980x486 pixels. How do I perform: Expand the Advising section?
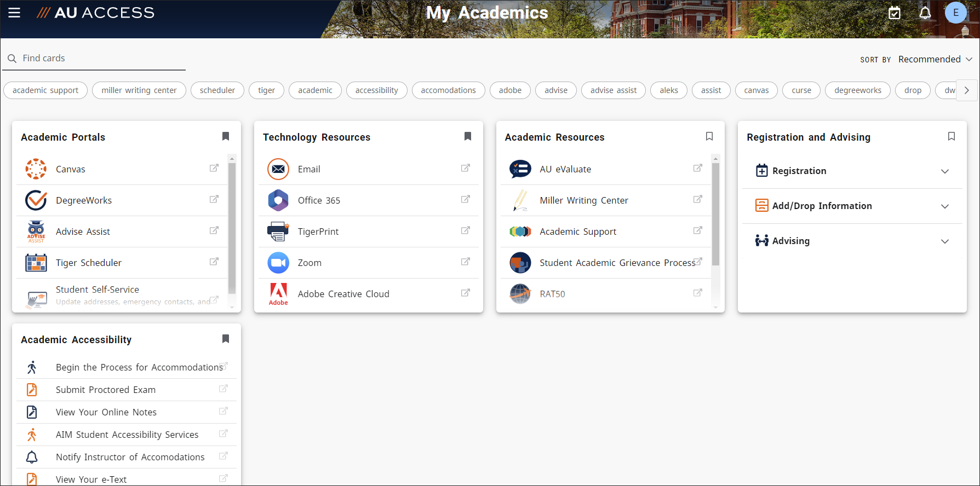tap(852, 241)
